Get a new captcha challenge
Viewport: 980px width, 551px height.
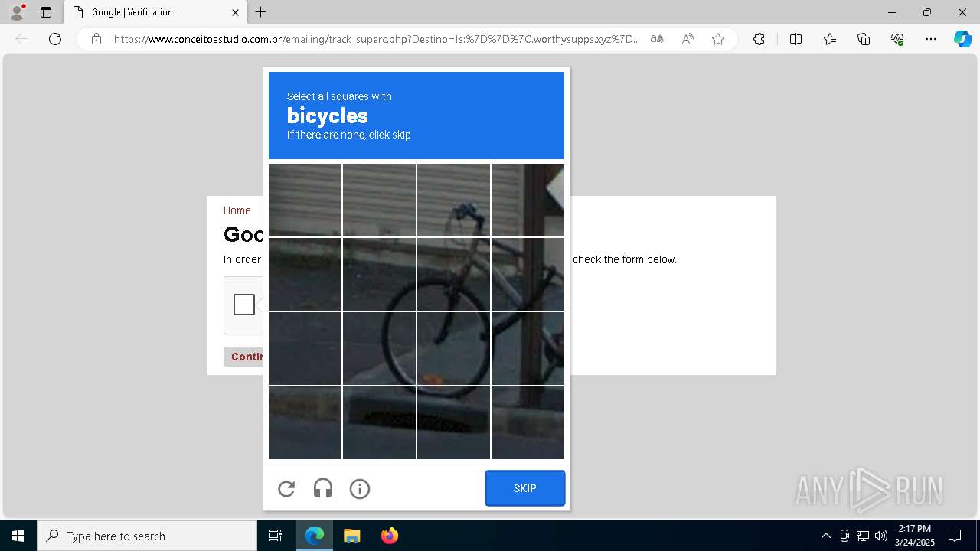(x=286, y=488)
